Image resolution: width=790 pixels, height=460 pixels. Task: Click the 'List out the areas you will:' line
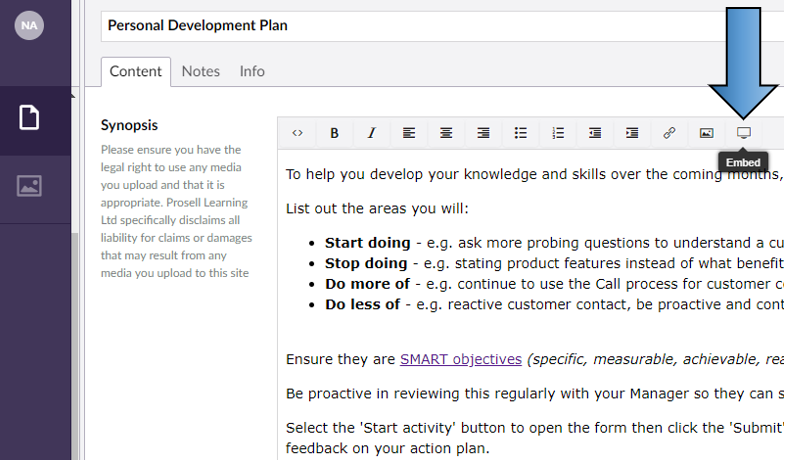tap(377, 209)
